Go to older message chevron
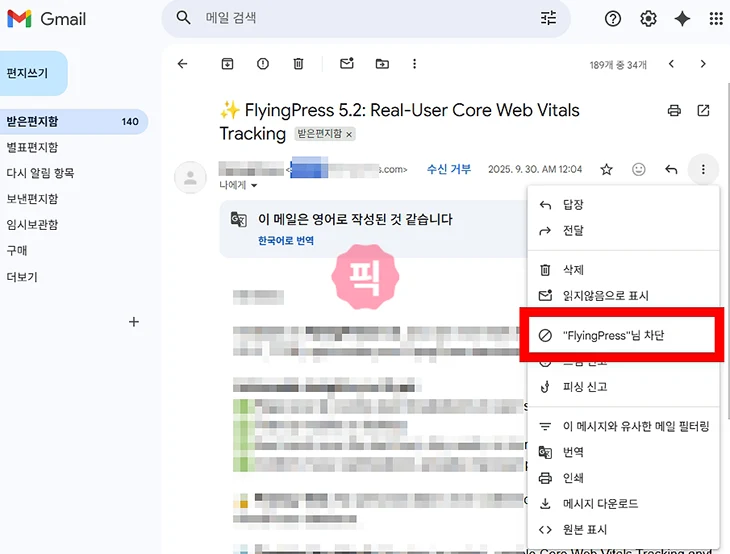The image size is (730, 554). pos(703,64)
